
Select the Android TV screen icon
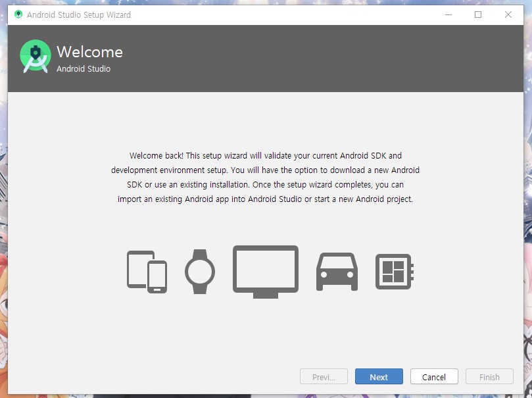(x=266, y=272)
